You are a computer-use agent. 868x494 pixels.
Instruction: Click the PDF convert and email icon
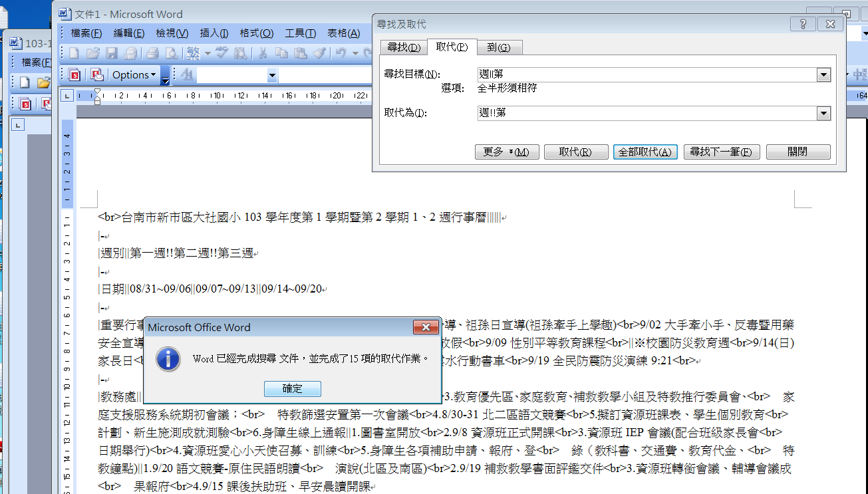(96, 74)
